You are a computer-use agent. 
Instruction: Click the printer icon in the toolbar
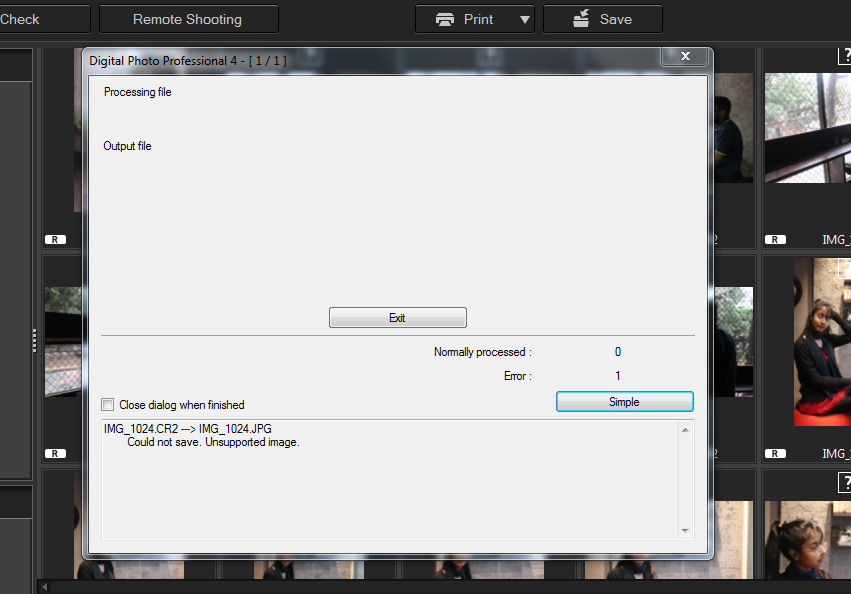coord(445,19)
